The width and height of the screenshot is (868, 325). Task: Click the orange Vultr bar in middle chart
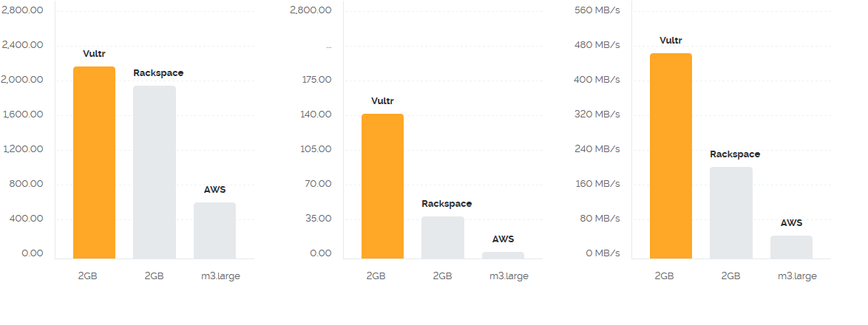[382, 186]
